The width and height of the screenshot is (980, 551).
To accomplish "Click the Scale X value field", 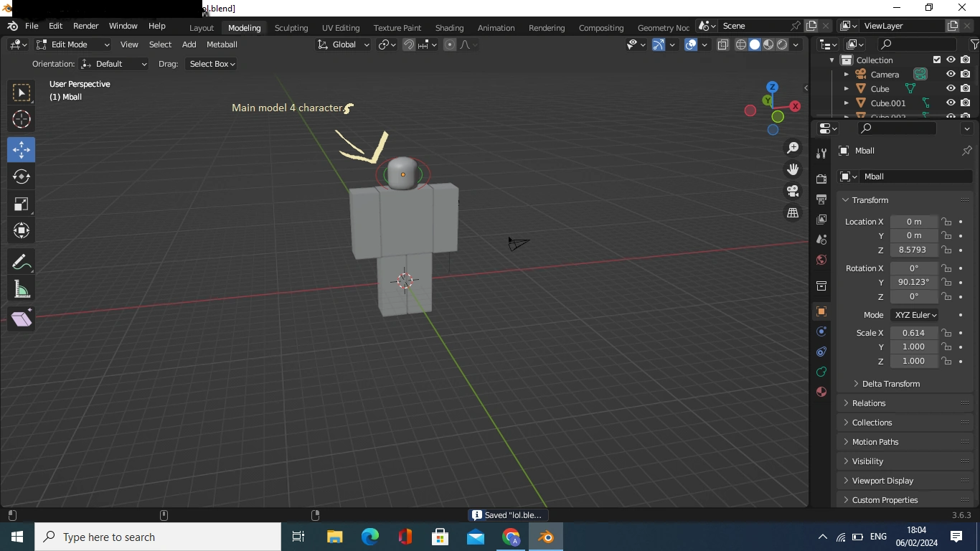I will (x=913, y=333).
